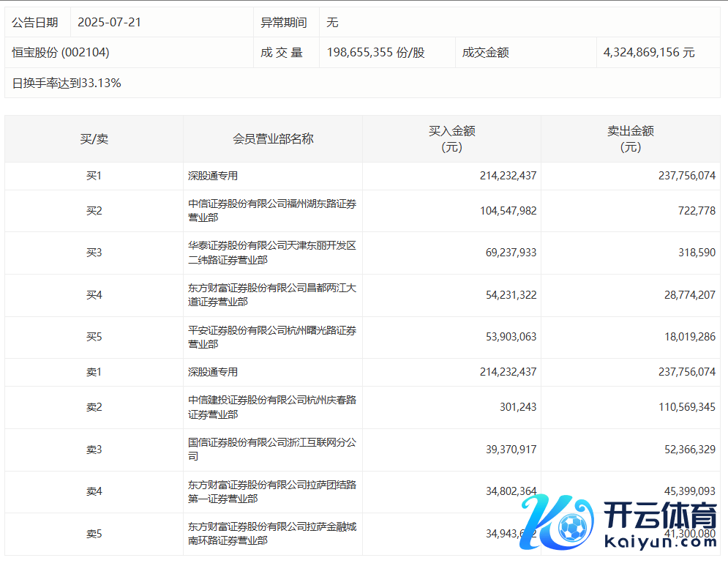Screen dimensions: 728x566
Task: Select 中信证券福州湖东路证券营业部 in row 买2
Action: click(x=272, y=211)
